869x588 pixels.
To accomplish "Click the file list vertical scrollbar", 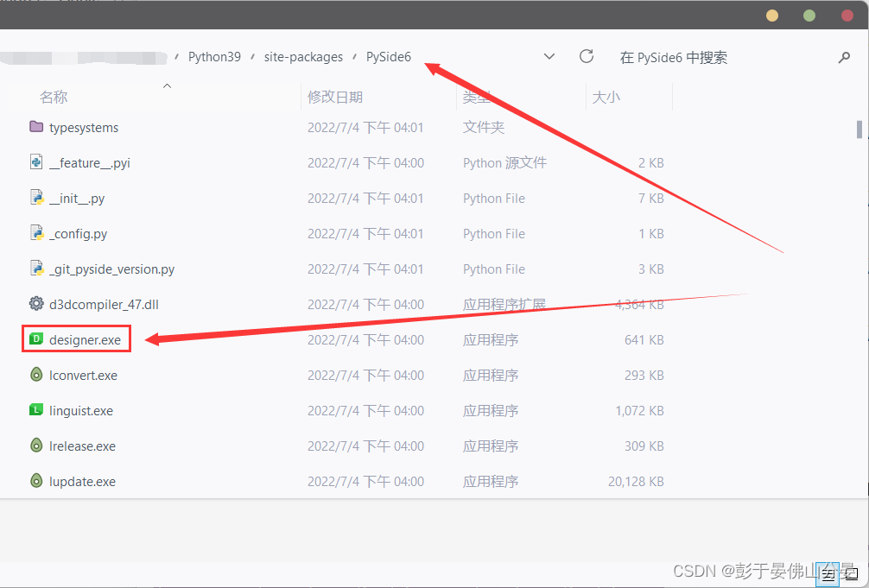I will coord(859,130).
